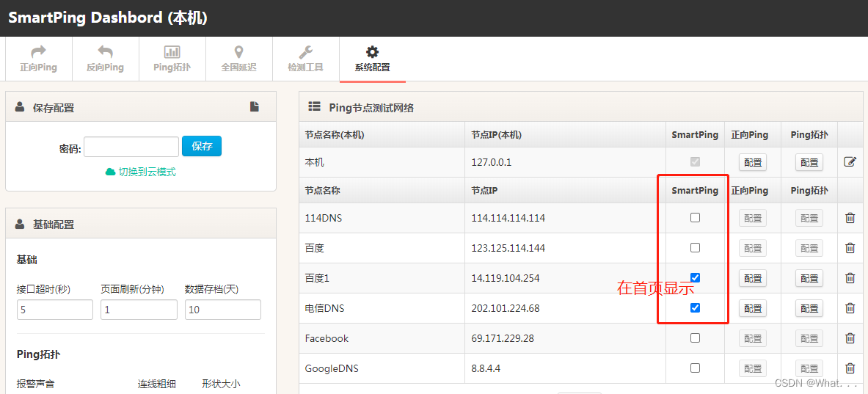
Task: Click Ping拓扑 配置 button for GoogleDNS
Action: (809, 368)
